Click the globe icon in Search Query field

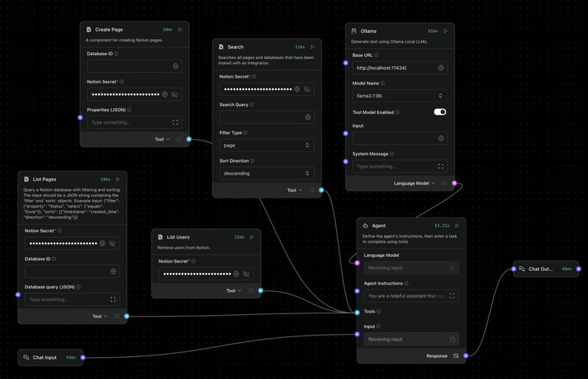(308, 117)
